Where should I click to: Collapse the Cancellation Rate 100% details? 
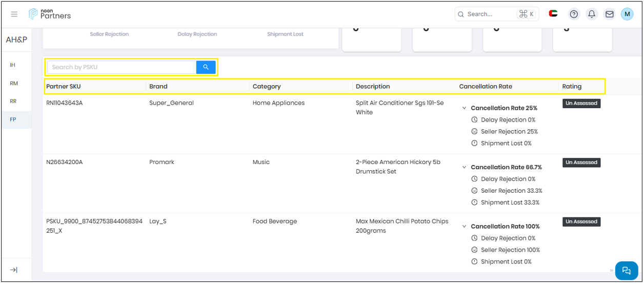[x=464, y=227]
